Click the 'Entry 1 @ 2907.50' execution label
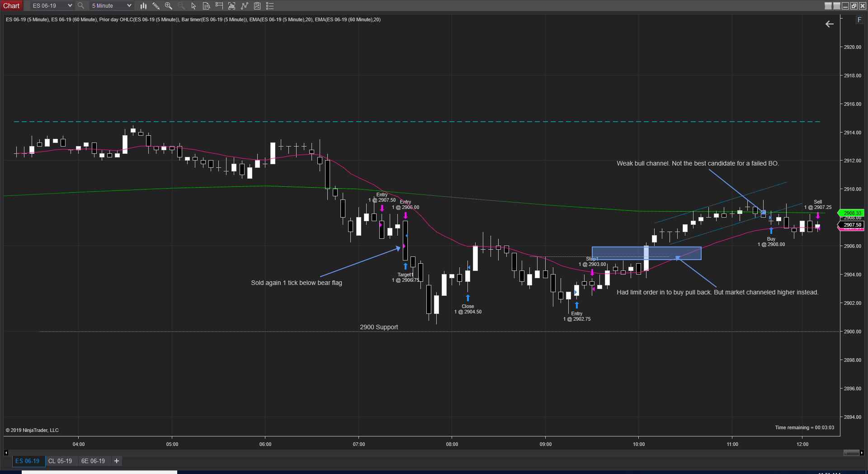This screenshot has height=474, width=868. (382, 197)
